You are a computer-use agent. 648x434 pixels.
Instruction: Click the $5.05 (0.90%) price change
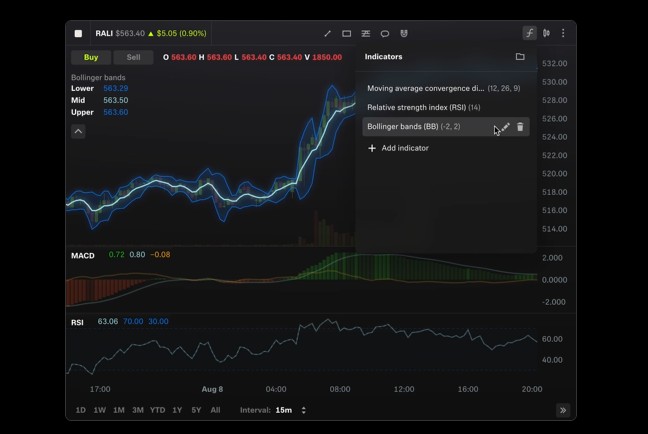(x=181, y=33)
